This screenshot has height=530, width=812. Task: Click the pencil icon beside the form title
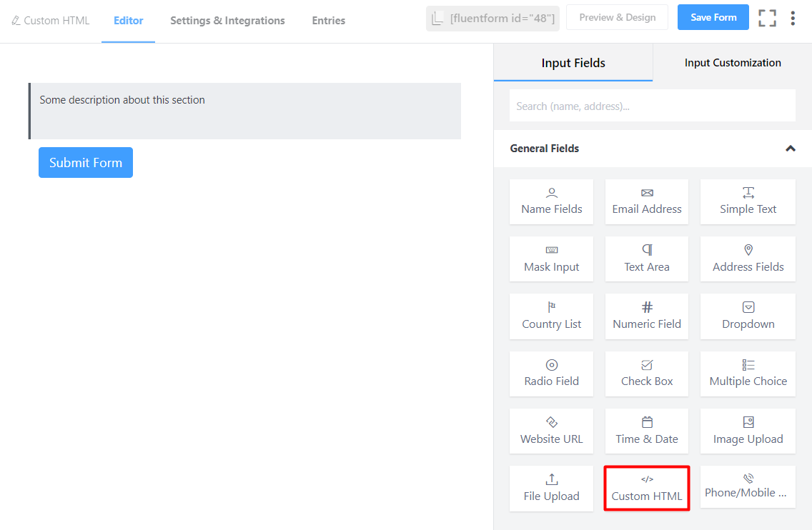pyautogui.click(x=16, y=21)
